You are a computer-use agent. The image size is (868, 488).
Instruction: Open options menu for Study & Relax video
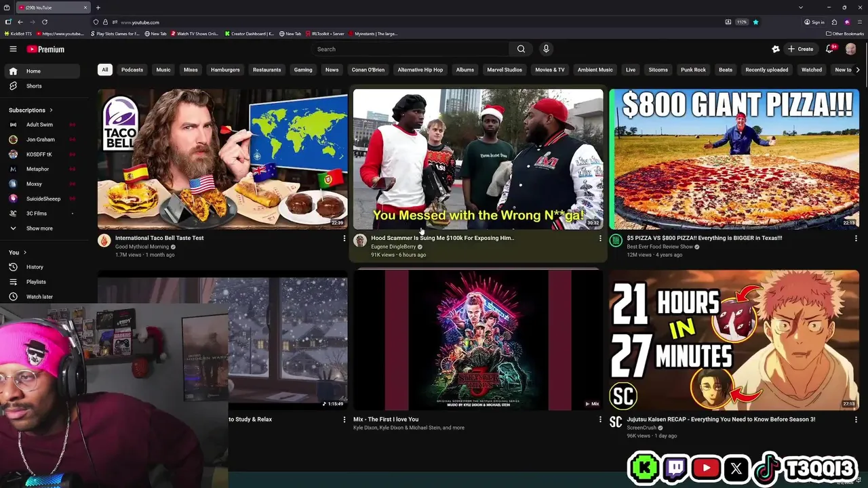click(x=344, y=420)
